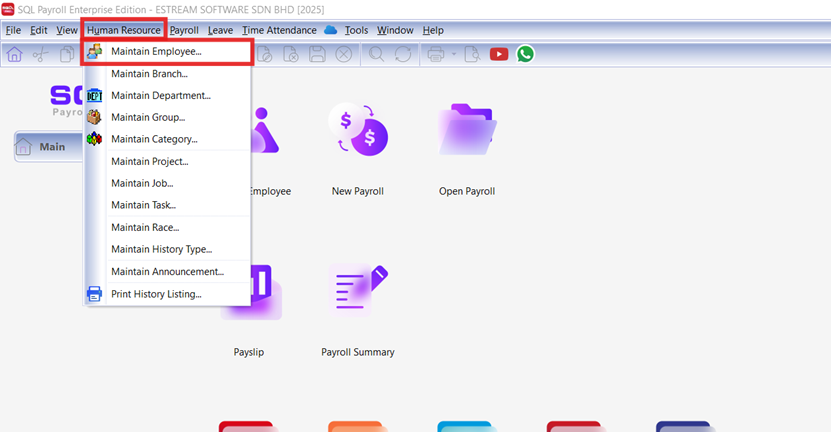
Task: Click the cloud icon in the menu bar
Action: pyautogui.click(x=331, y=30)
